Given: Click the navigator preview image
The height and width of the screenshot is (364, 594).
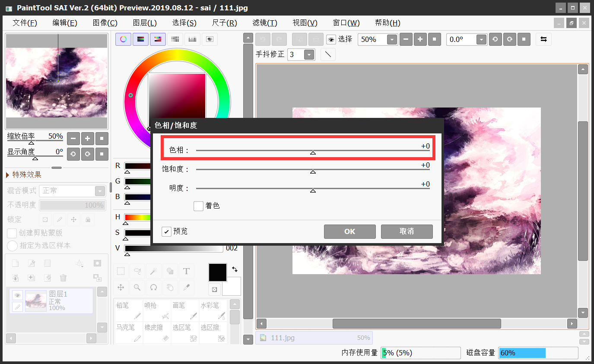Looking at the screenshot, I should [57, 82].
